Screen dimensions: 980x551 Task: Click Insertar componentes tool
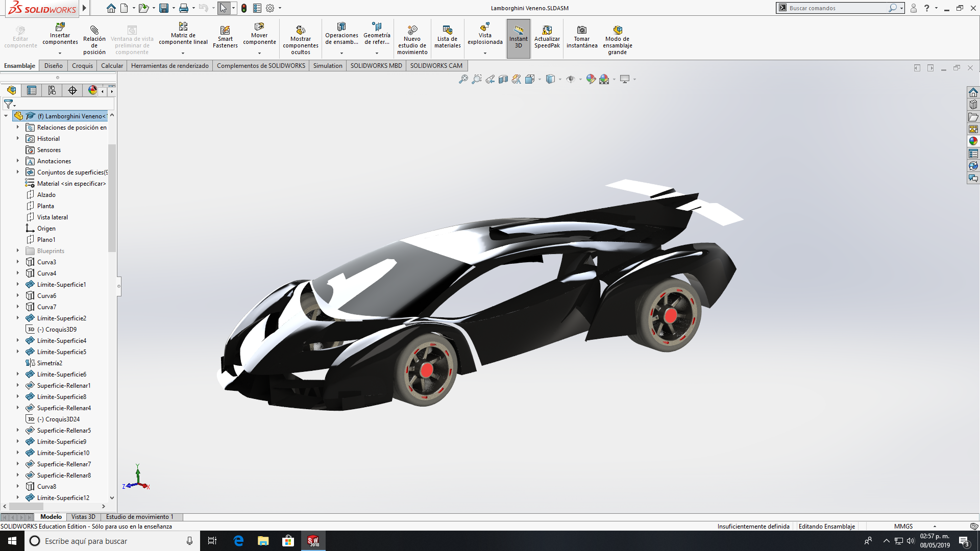pyautogui.click(x=60, y=34)
